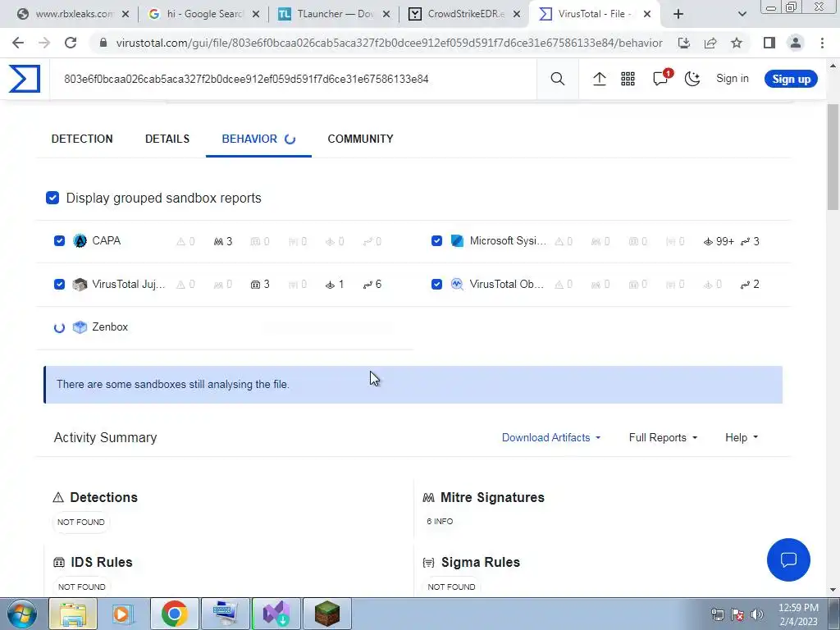Open Chrome three-dot menu

click(x=822, y=43)
